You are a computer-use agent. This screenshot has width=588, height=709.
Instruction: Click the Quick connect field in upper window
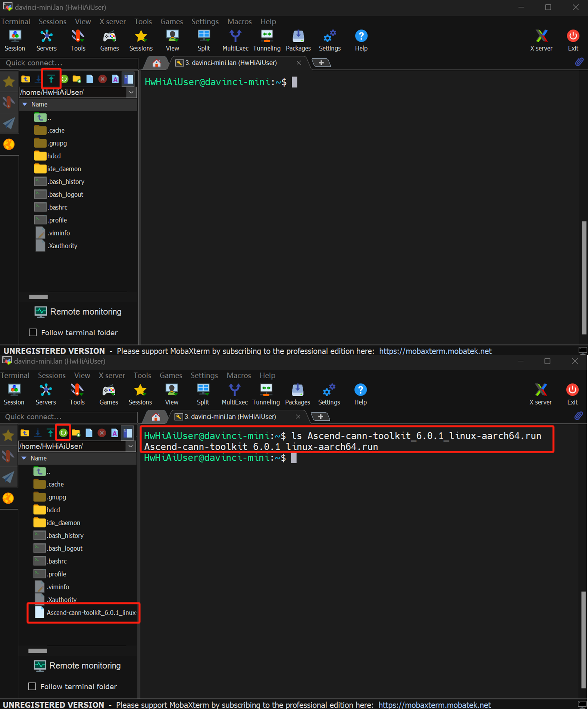click(70, 63)
